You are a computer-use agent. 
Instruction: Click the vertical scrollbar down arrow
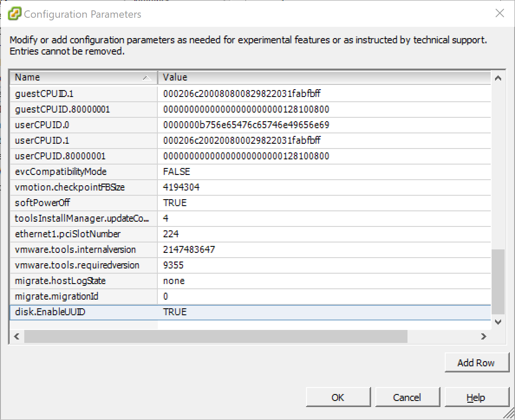(x=498, y=322)
